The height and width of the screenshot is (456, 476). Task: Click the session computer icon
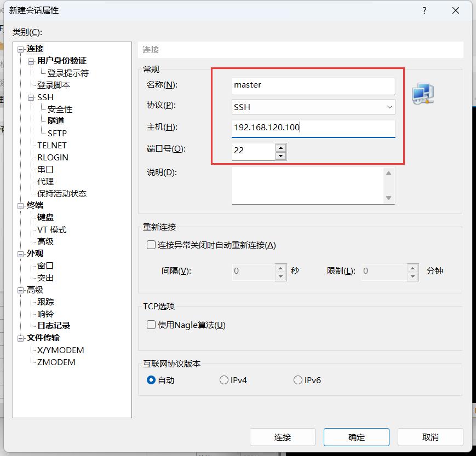pos(423,94)
